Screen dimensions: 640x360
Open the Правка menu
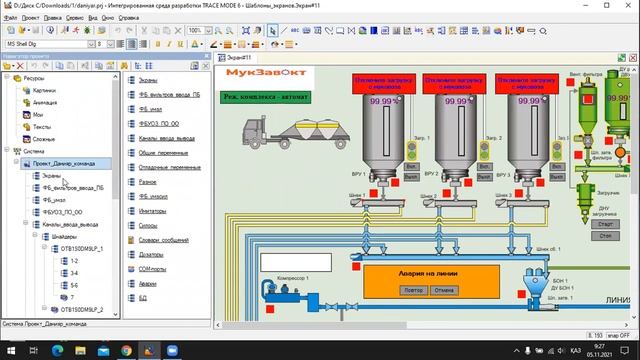coord(53,18)
